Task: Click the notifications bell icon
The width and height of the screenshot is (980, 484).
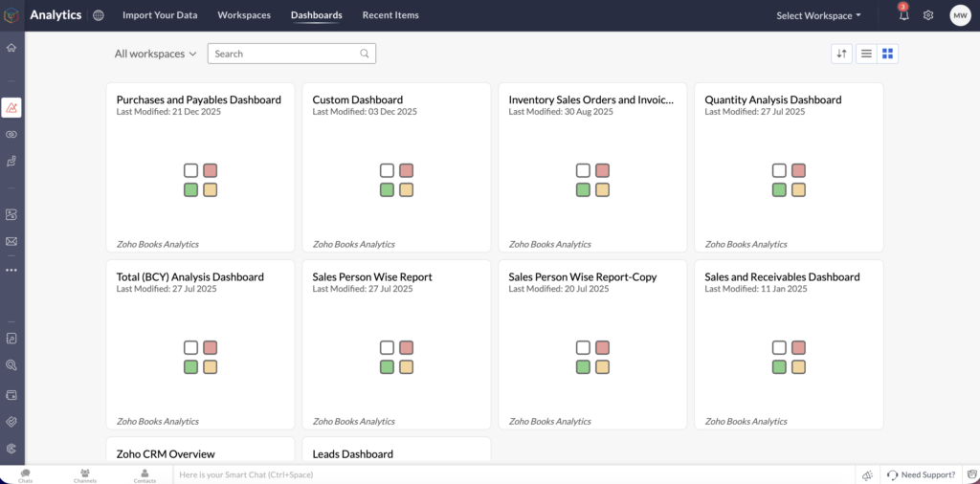Action: point(903,15)
